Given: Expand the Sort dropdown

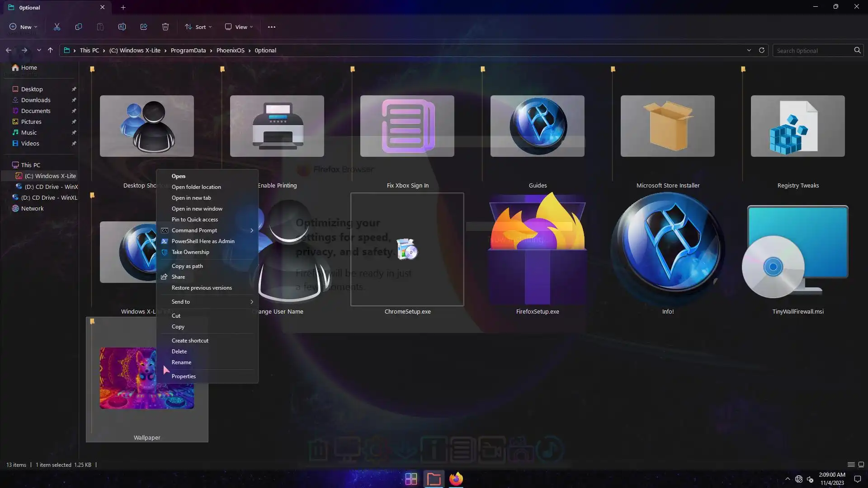Looking at the screenshot, I should 198,27.
